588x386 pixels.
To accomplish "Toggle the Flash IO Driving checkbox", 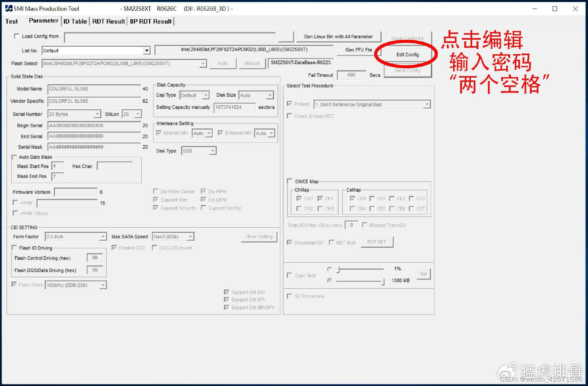I will (x=14, y=248).
